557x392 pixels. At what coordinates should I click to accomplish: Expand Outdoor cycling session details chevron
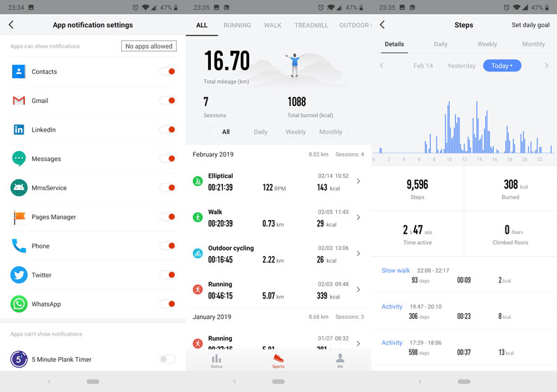click(359, 253)
